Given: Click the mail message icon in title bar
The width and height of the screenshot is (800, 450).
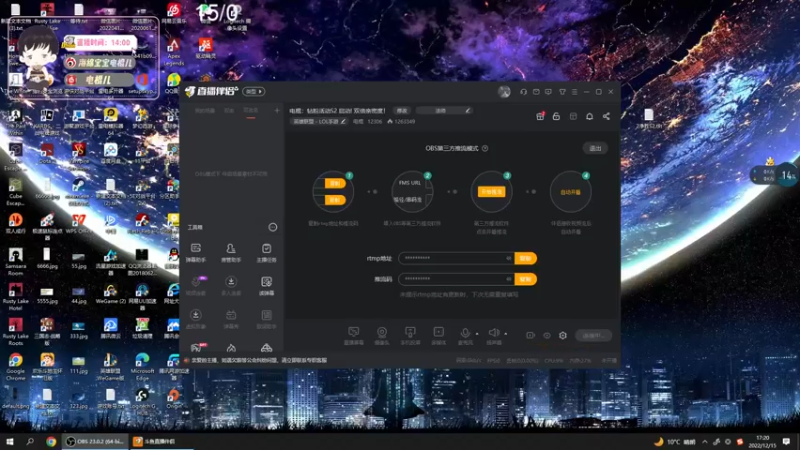Looking at the screenshot, I should [536, 92].
